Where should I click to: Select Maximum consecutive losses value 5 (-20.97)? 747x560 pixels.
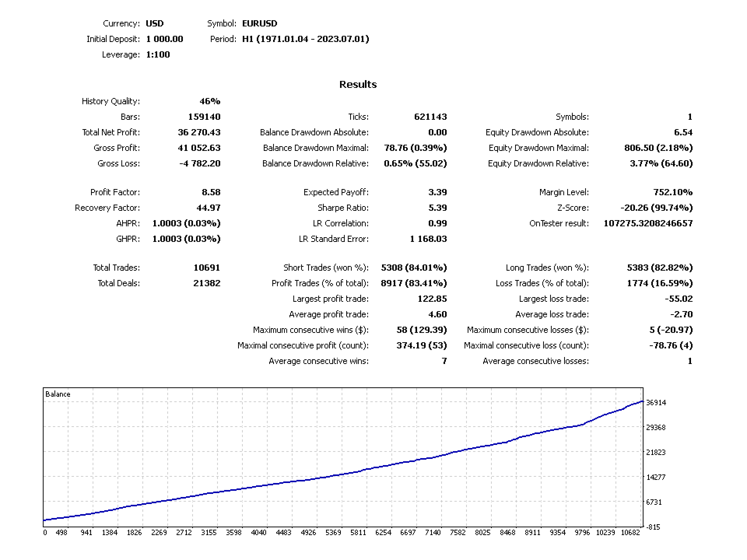pyautogui.click(x=671, y=330)
